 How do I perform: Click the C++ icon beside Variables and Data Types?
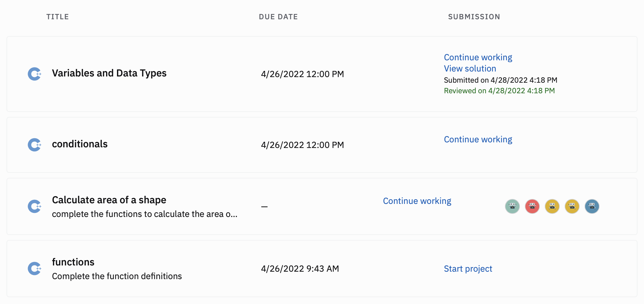pos(35,74)
